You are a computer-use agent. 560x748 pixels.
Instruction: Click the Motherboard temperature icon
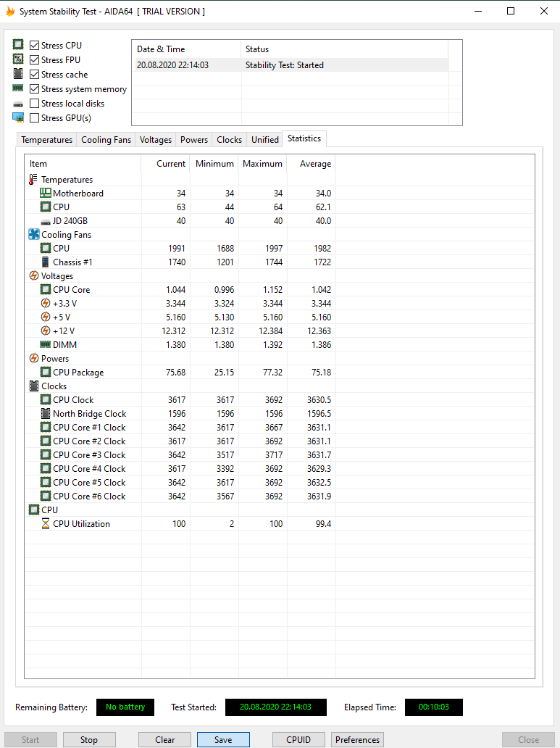(46, 193)
